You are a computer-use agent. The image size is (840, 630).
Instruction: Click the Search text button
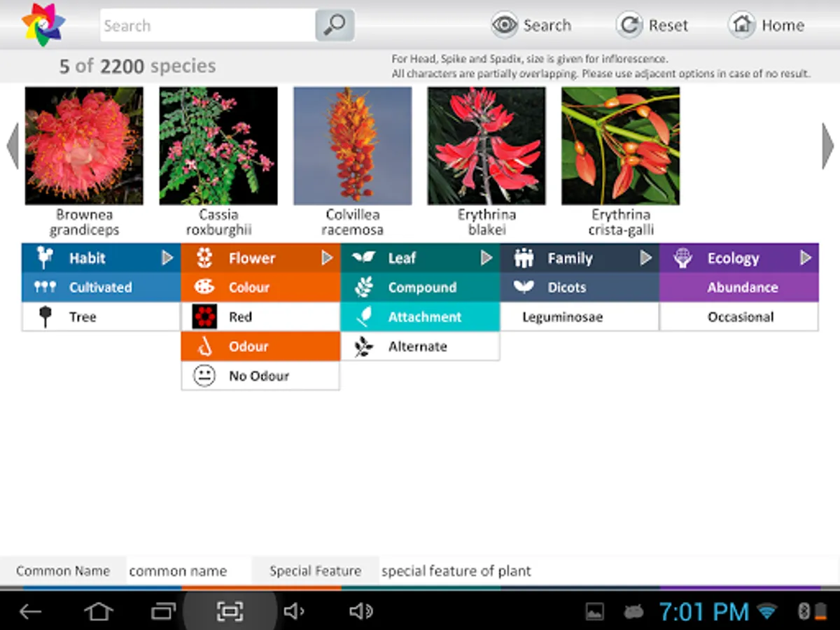(547, 25)
